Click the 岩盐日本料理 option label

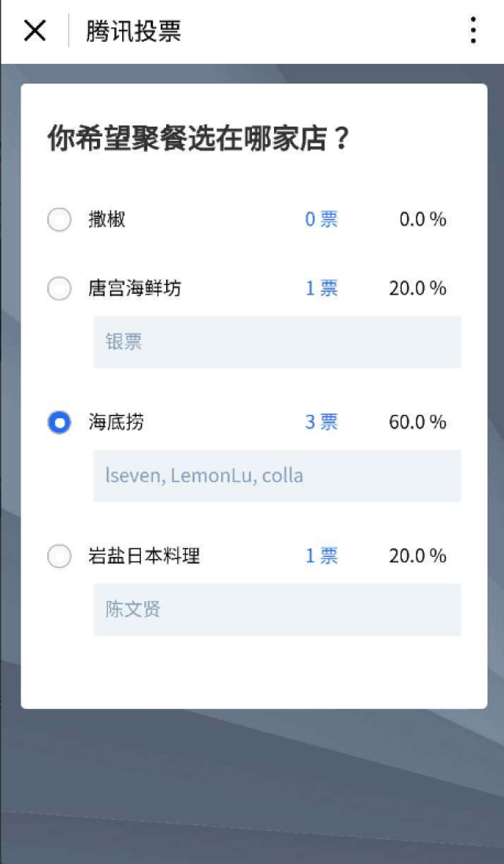click(144, 556)
